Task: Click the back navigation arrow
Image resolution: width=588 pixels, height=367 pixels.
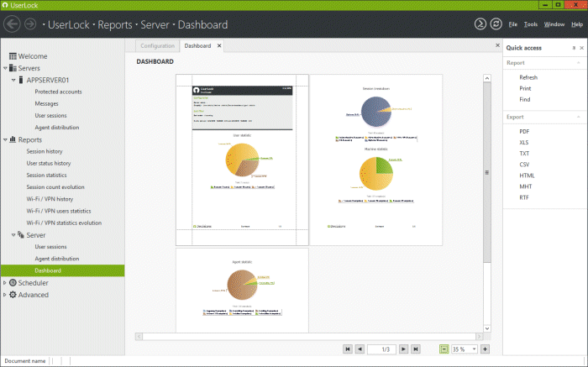Action: [x=12, y=24]
